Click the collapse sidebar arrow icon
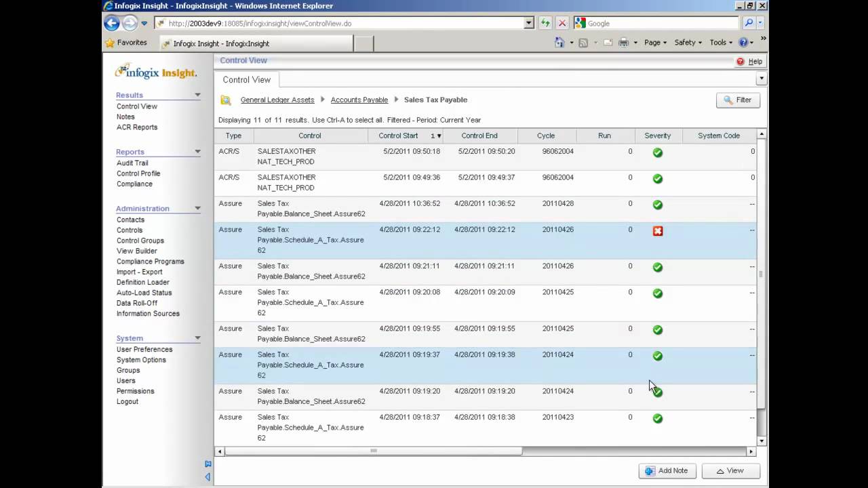This screenshot has width=868, height=488. point(208,477)
